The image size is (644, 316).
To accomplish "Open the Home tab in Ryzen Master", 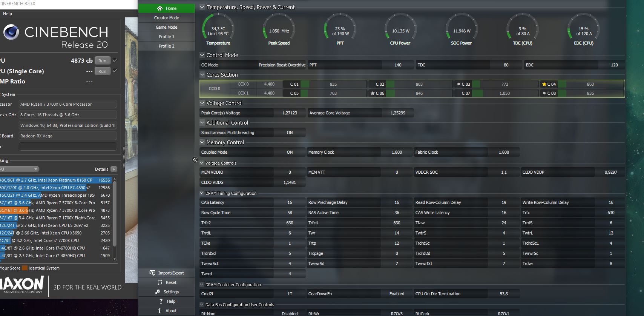I will point(166,8).
